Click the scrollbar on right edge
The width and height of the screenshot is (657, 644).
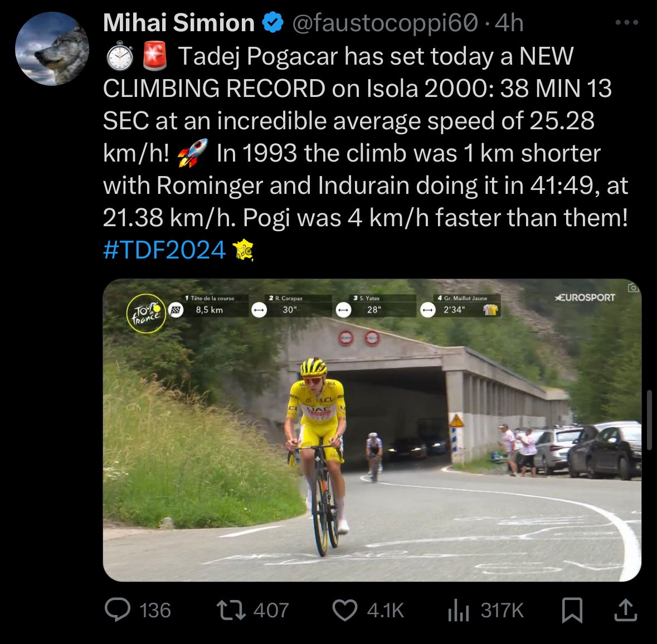[x=649, y=419]
